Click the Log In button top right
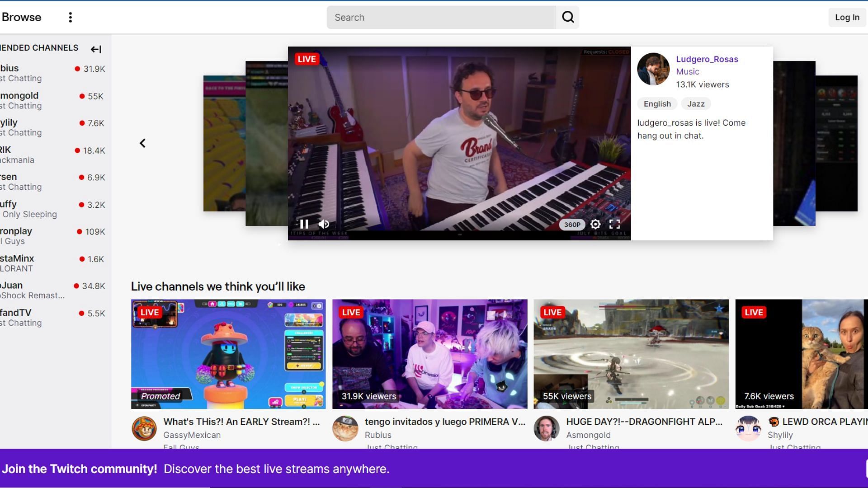Viewport: 868px width, 488px height. [847, 17]
